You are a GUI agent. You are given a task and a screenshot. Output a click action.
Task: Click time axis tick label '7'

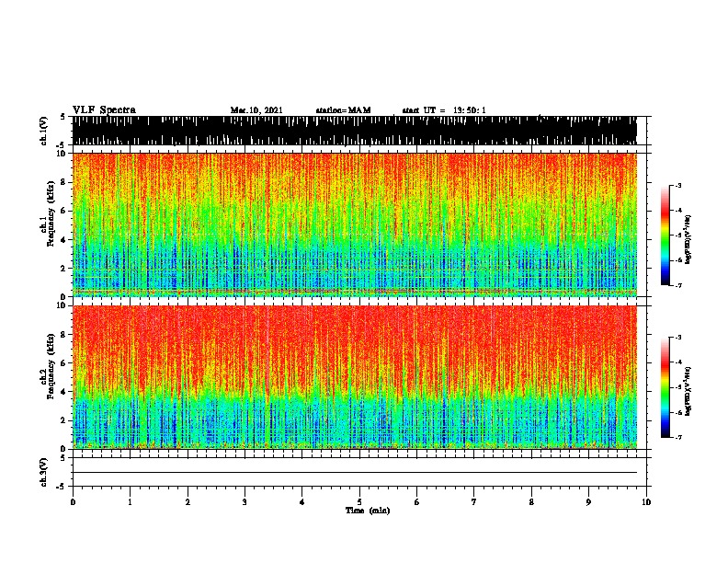[474, 502]
